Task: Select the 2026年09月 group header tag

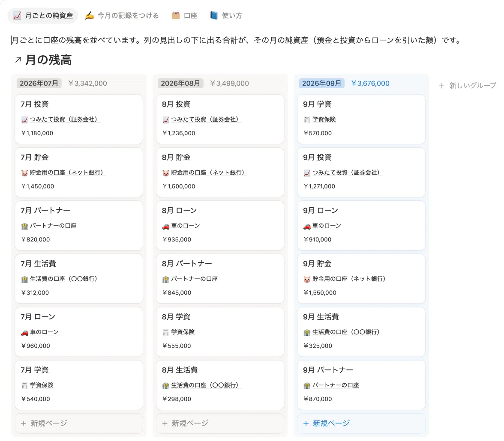Action: (322, 83)
